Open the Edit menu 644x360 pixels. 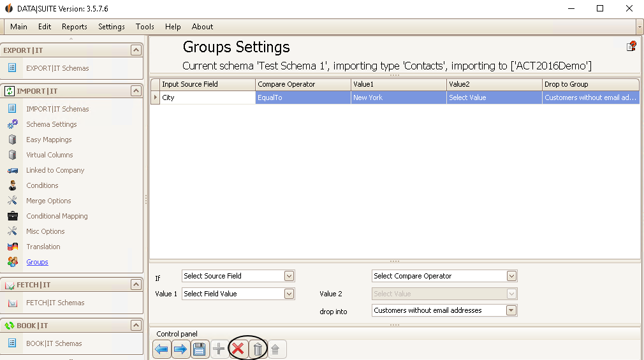point(45,27)
